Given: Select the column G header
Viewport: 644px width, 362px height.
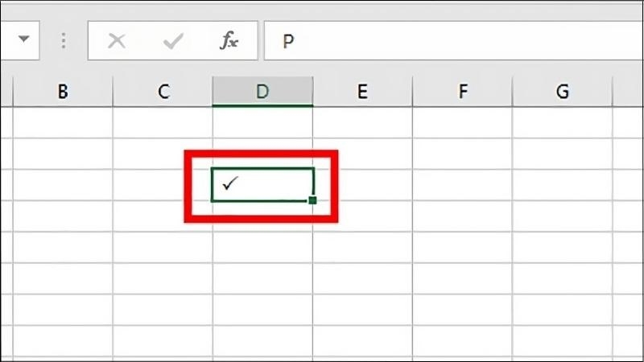Looking at the screenshot, I should click(x=563, y=91).
